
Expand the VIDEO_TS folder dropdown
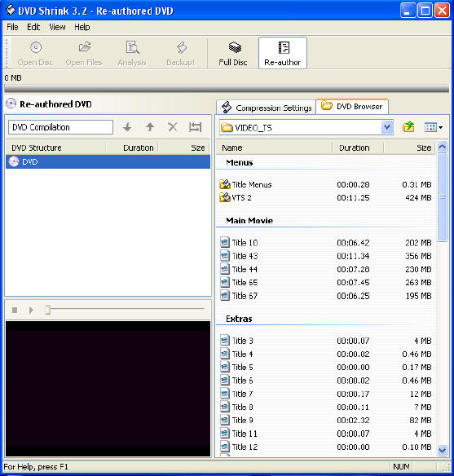(387, 127)
